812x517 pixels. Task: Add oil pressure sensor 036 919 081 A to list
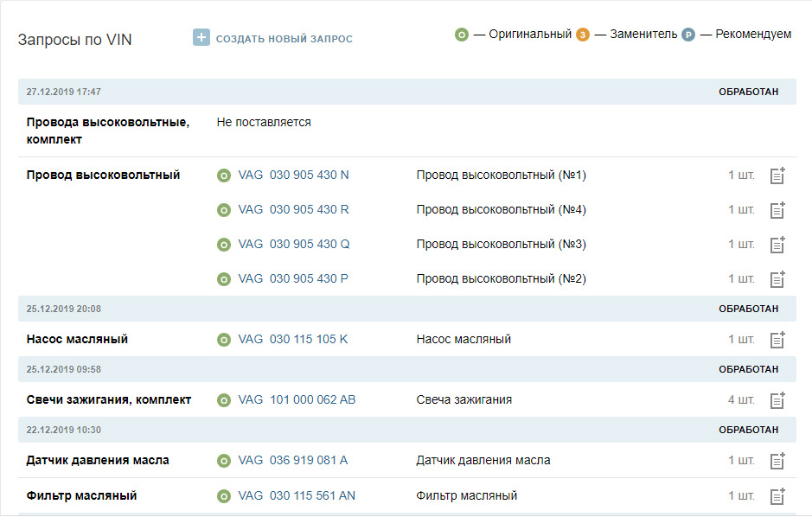(777, 461)
